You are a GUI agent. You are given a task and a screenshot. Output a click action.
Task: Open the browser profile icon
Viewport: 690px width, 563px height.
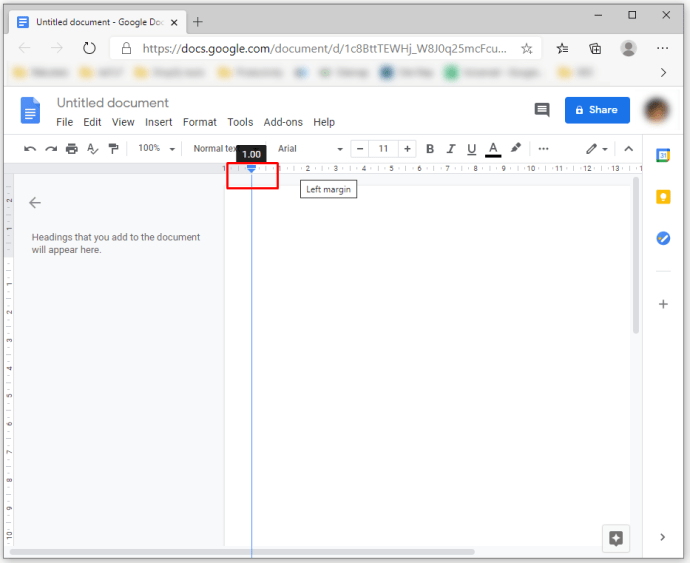coord(628,48)
